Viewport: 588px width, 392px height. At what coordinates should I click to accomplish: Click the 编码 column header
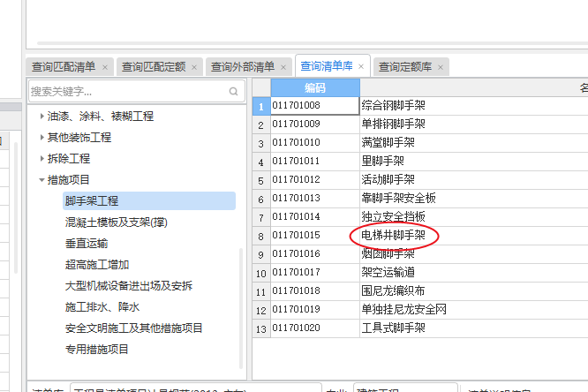pos(315,87)
